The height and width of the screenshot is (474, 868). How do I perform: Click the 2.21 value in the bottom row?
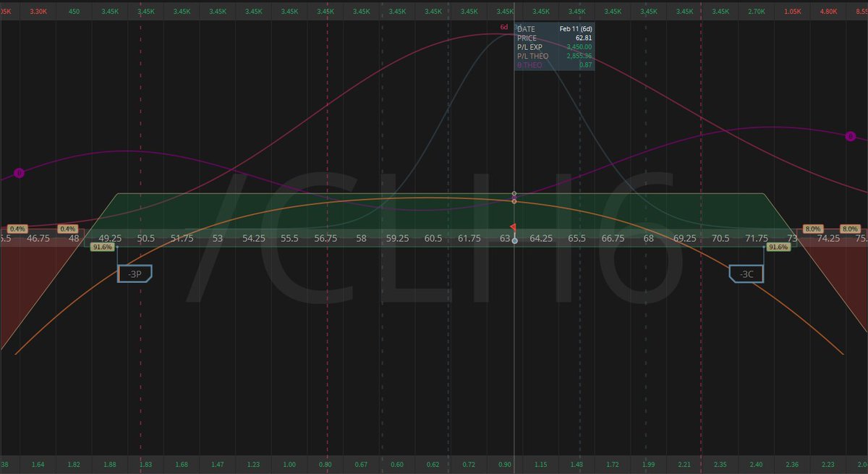click(x=685, y=463)
